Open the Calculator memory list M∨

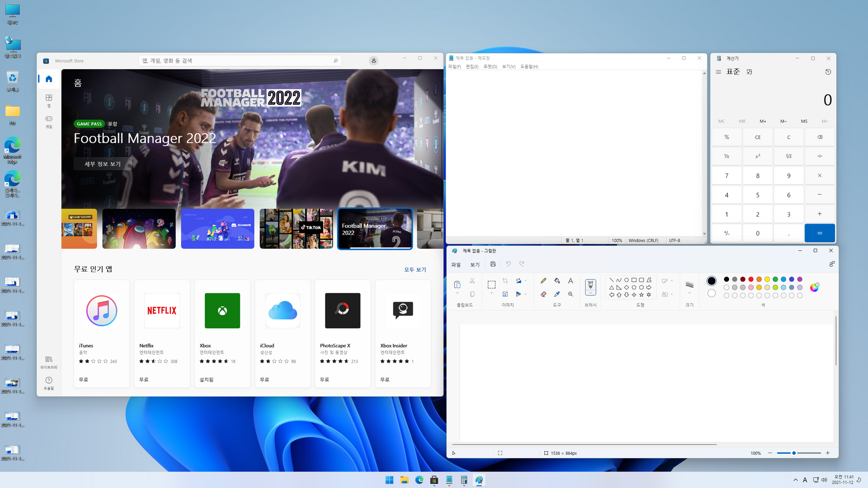pos(825,121)
